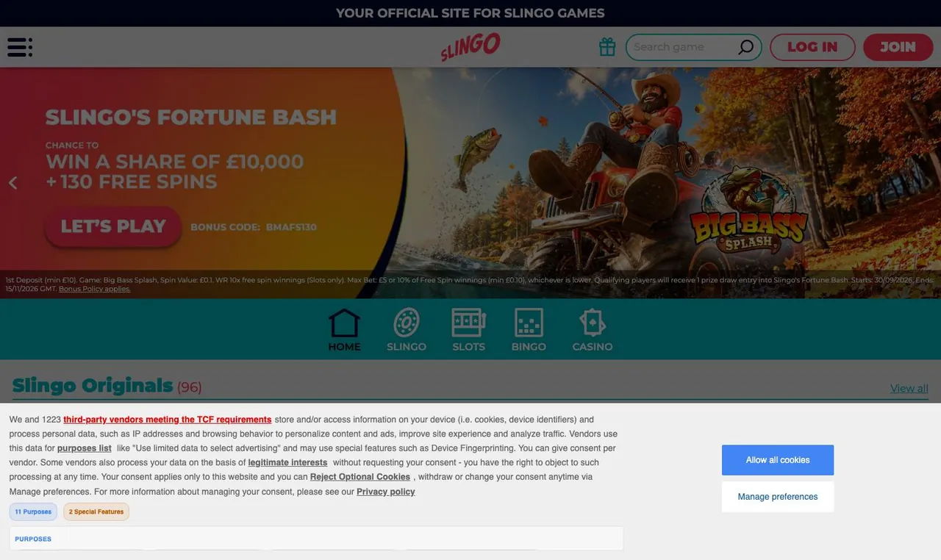Expand the 11 Purposes chip

pyautogui.click(x=33, y=511)
